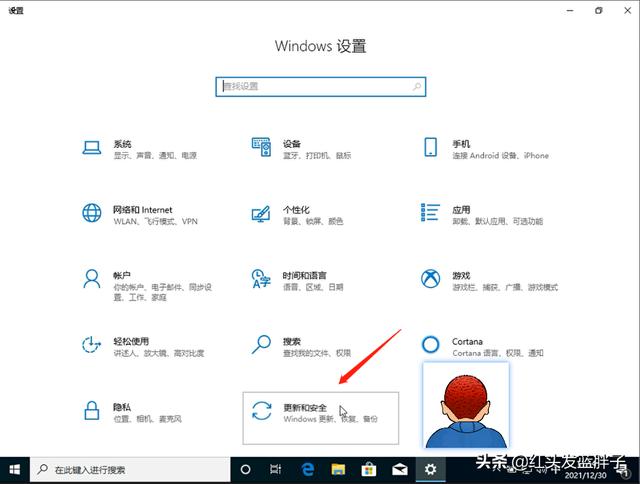Open the Time & Language (时间和语言) icon

pyautogui.click(x=261, y=279)
